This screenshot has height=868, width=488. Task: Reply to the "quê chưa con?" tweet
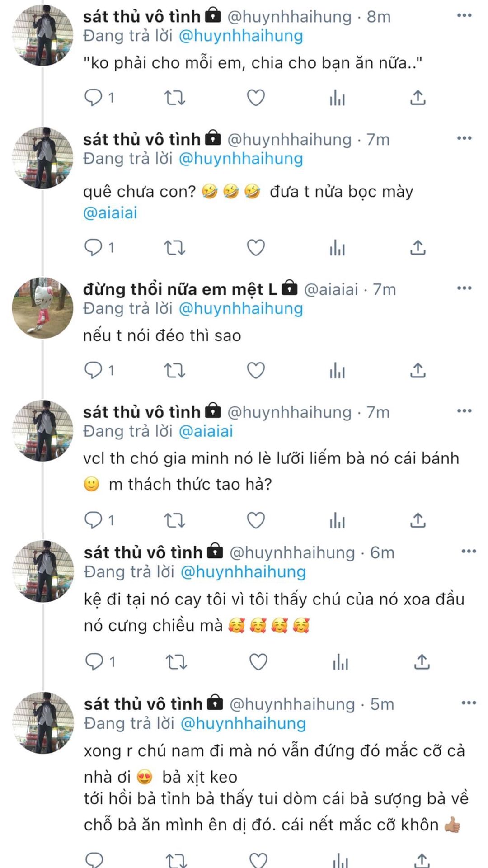(94, 247)
